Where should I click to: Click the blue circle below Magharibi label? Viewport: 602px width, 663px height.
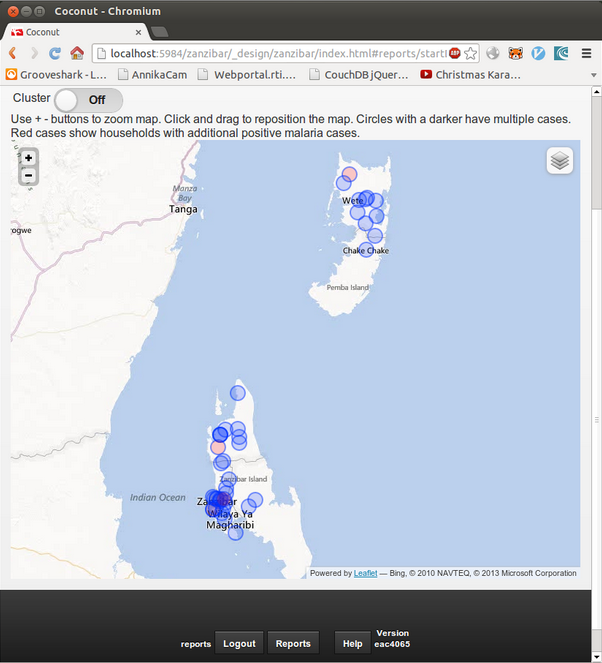[235, 533]
